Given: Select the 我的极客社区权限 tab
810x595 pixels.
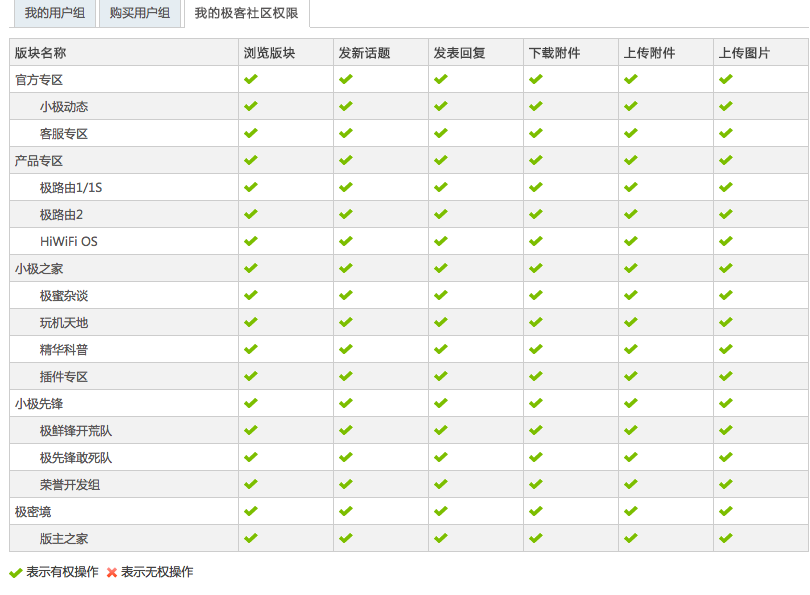Looking at the screenshot, I should (246, 13).
